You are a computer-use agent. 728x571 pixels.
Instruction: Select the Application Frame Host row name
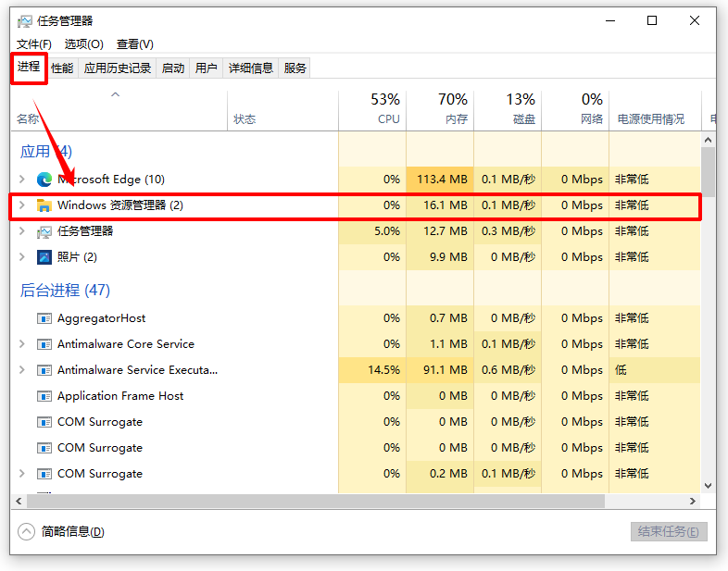coord(120,396)
